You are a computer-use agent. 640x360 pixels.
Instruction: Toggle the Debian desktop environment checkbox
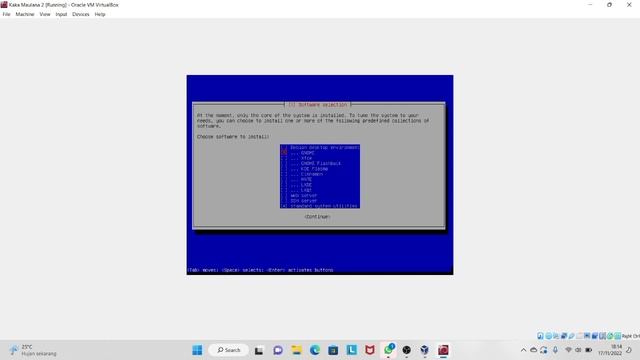(284, 147)
